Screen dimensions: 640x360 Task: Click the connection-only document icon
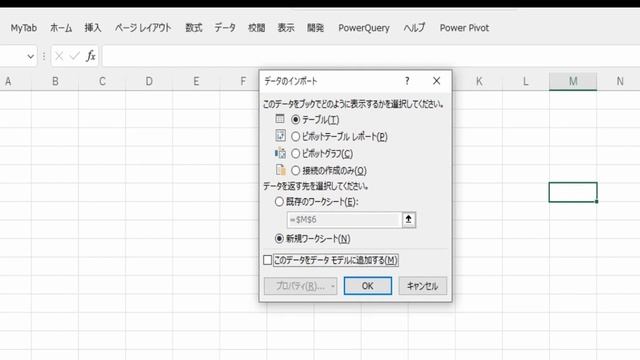coord(280,169)
